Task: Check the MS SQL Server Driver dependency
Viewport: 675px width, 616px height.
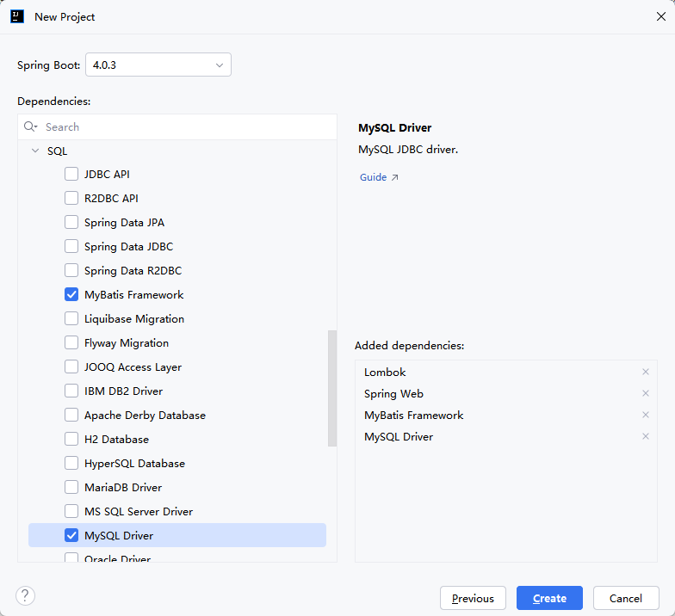Action: pyautogui.click(x=71, y=511)
